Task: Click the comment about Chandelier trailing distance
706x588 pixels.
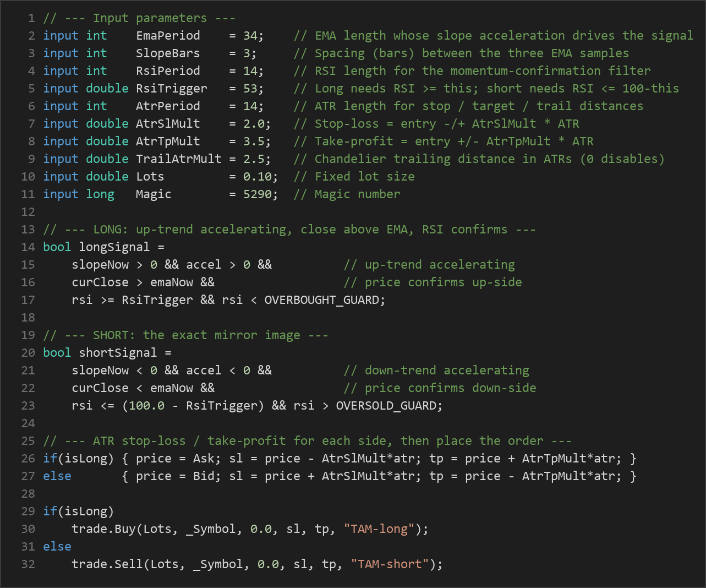Action: (479, 159)
